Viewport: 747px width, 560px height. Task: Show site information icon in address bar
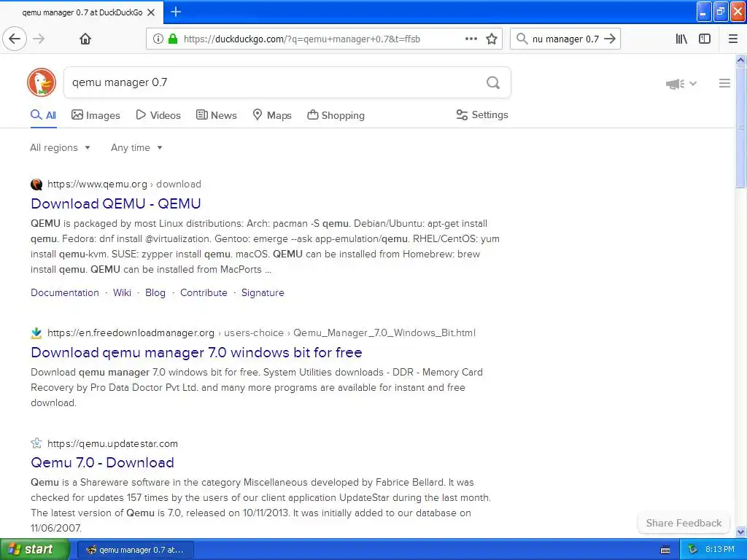pos(158,39)
